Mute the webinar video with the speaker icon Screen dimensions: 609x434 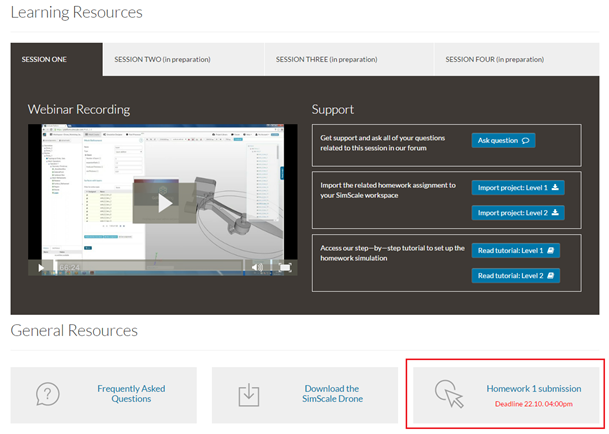257,267
